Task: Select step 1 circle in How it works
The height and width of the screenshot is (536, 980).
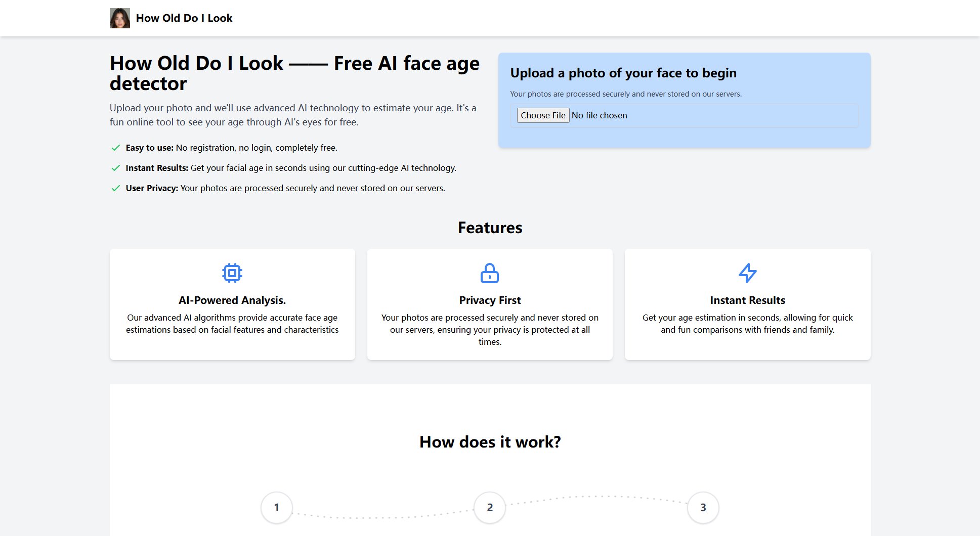Action: point(277,507)
